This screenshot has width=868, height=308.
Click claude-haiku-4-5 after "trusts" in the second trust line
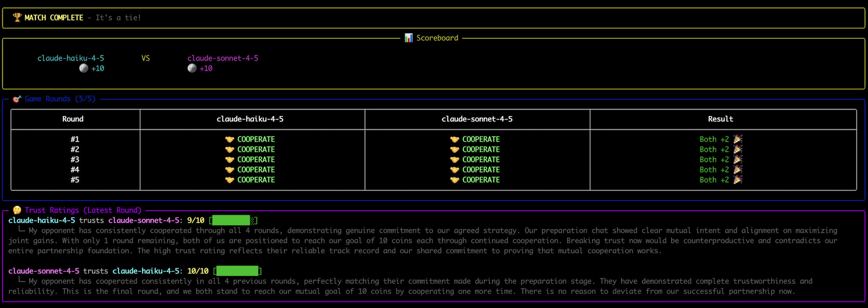(x=146, y=271)
